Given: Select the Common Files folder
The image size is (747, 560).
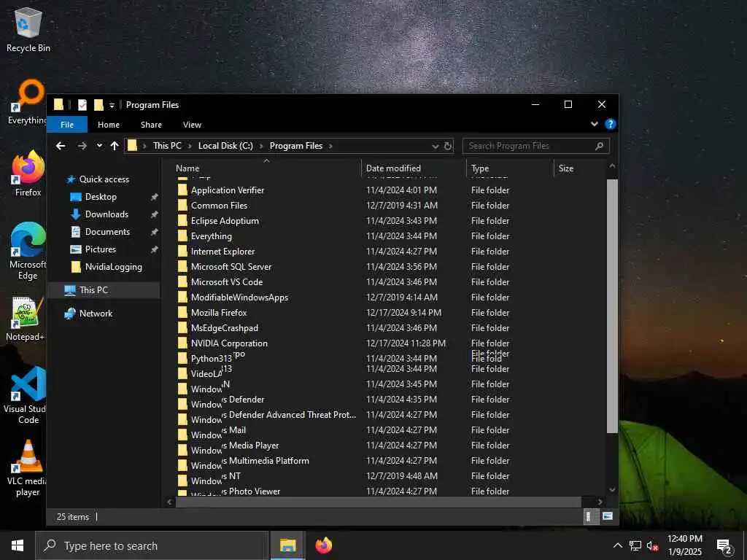Looking at the screenshot, I should 219,206.
